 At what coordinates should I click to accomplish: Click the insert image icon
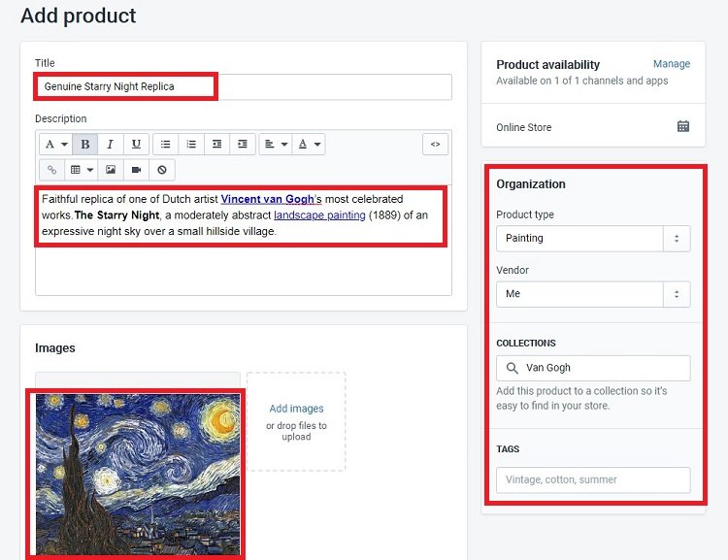point(111,170)
